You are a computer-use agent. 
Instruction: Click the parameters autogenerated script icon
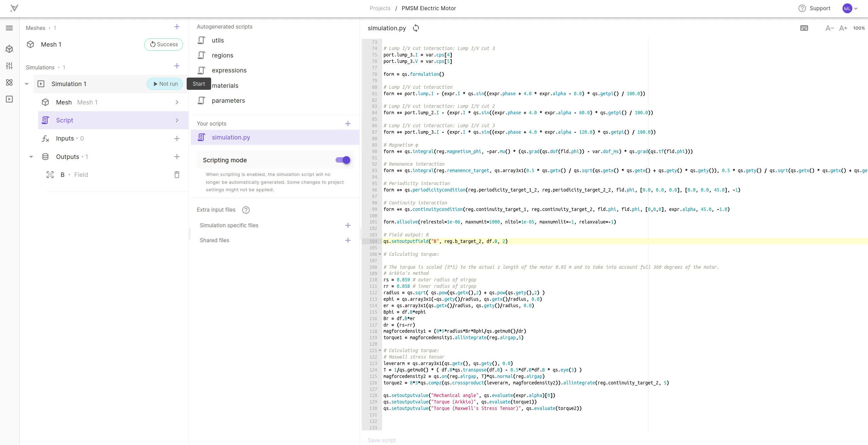point(202,100)
